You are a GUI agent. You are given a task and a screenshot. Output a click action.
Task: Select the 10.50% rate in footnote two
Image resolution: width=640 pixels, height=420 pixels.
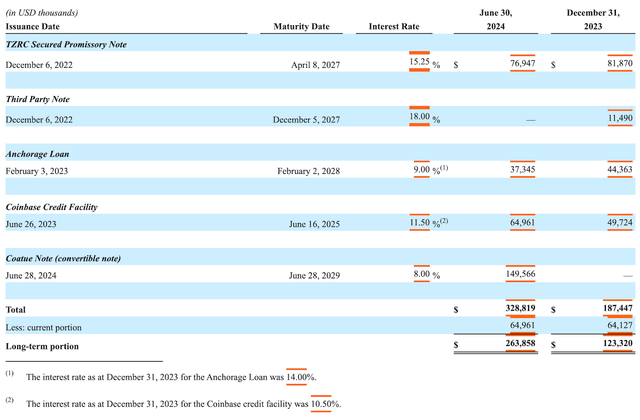click(x=322, y=402)
